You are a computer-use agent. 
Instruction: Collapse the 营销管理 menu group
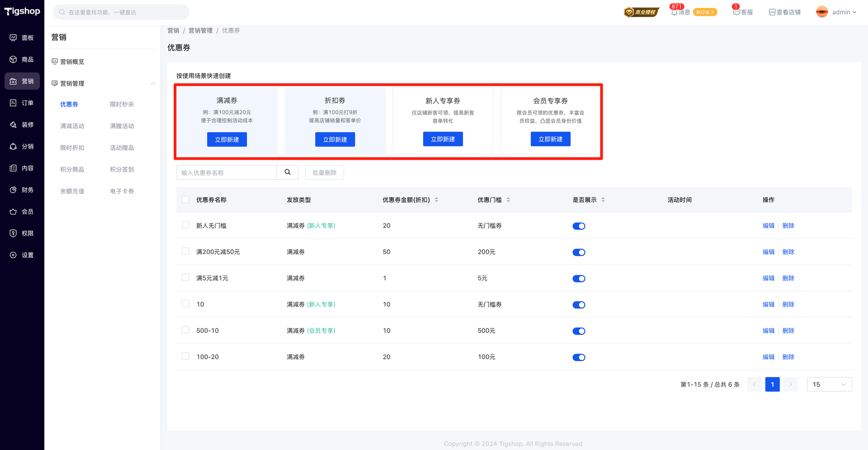152,84
